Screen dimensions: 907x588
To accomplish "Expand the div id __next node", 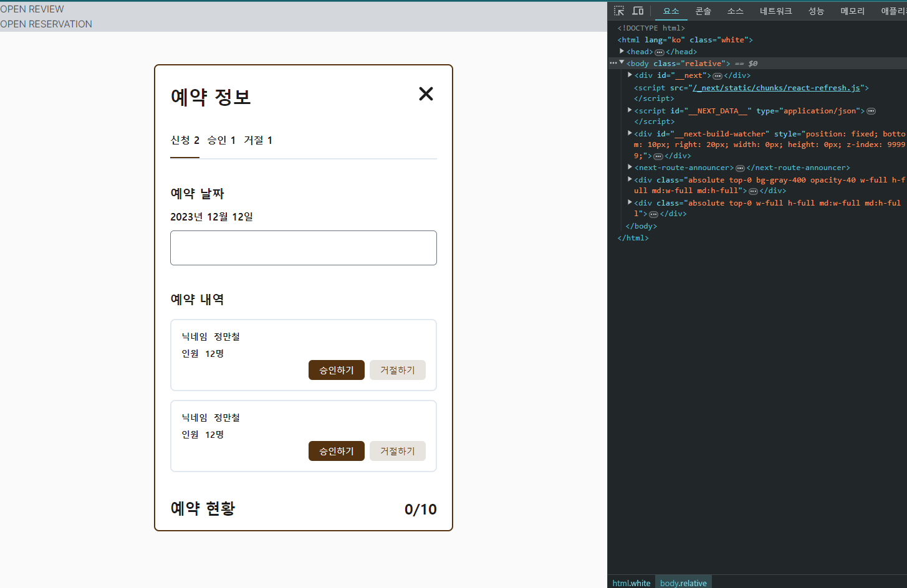I will (x=630, y=75).
